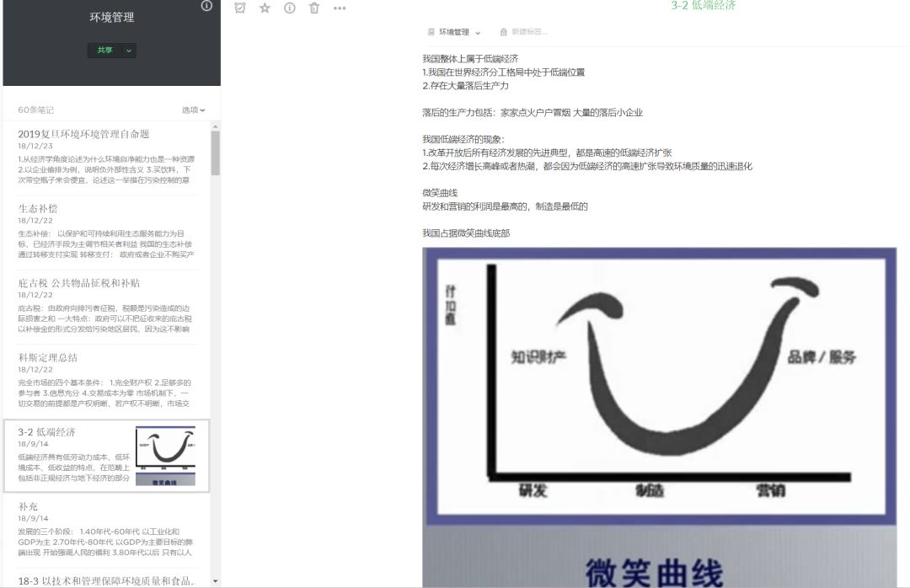Click the line 落后的生产力包括
Image resolution: width=910 pixels, height=588 pixels.
[533, 113]
